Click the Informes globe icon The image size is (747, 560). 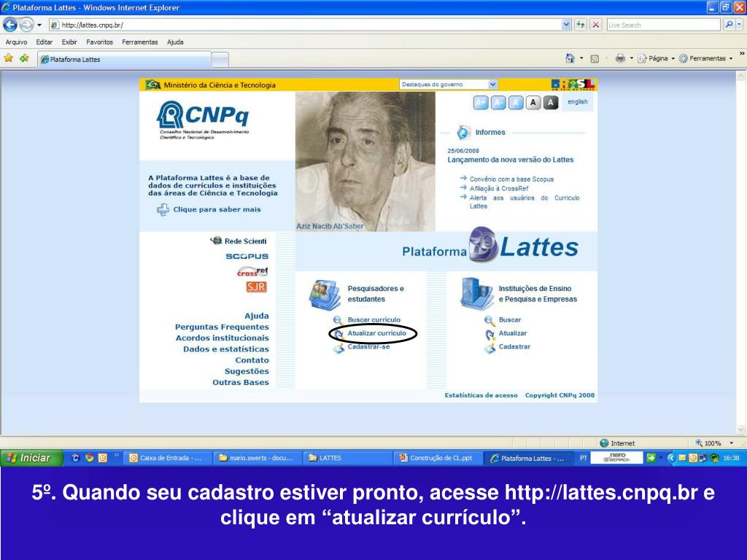pyautogui.click(x=463, y=133)
